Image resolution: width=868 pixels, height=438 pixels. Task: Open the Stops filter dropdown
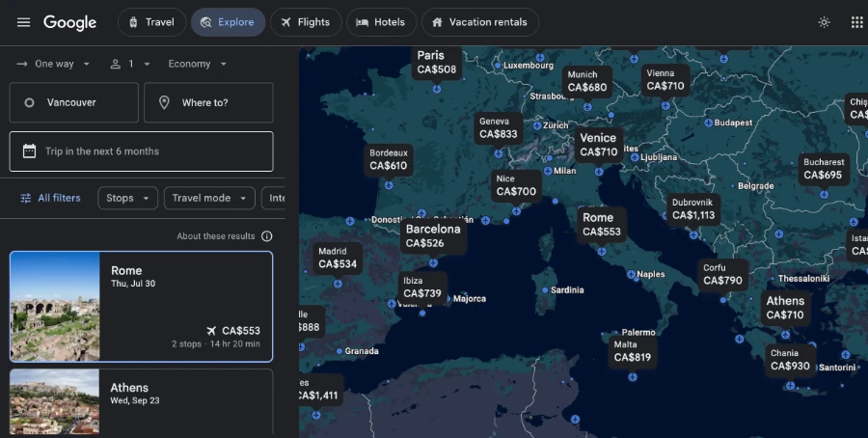point(128,198)
